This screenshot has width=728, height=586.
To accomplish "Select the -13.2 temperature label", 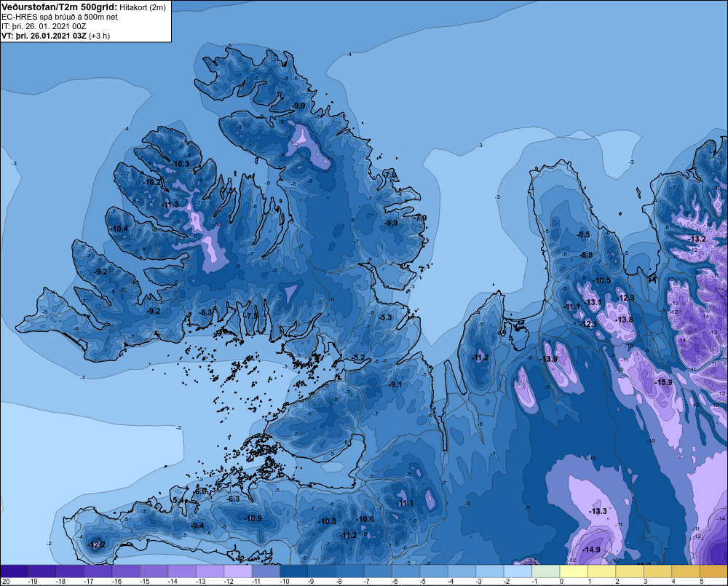I will [x=696, y=239].
